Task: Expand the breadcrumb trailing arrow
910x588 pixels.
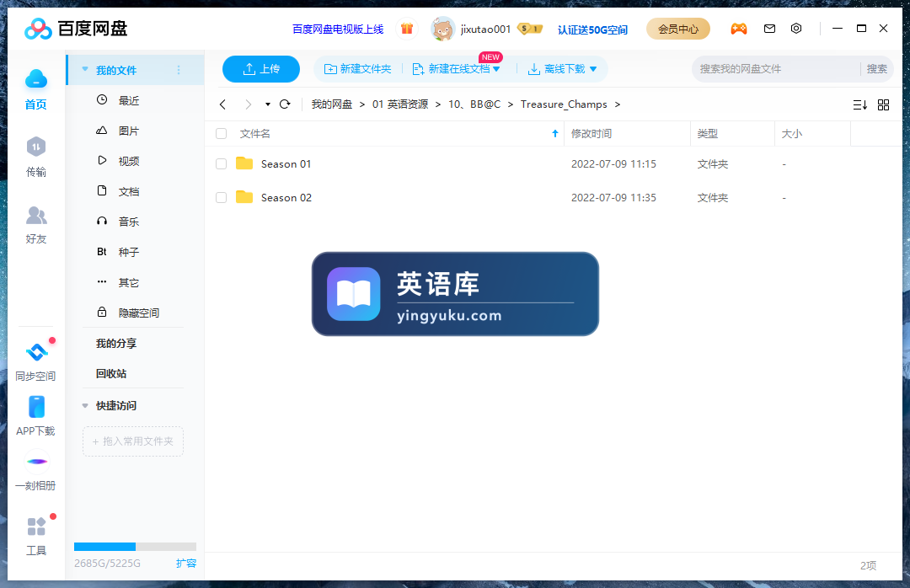Action: [x=618, y=104]
